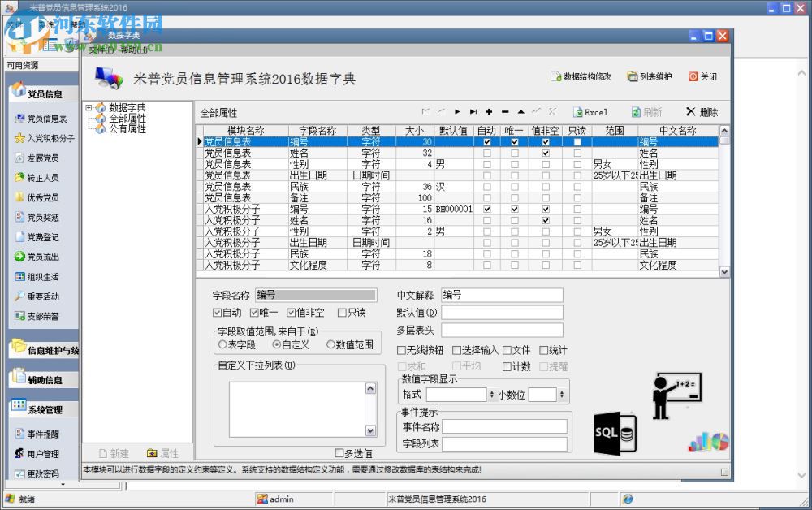Open 用户管理 sidebar item
The image size is (812, 510).
click(37, 454)
